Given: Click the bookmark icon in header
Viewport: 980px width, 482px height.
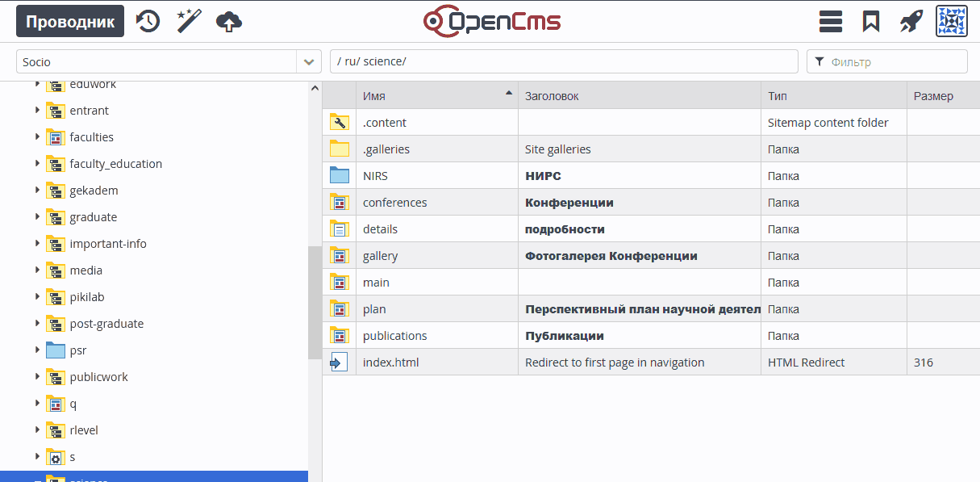Looking at the screenshot, I should [x=871, y=21].
